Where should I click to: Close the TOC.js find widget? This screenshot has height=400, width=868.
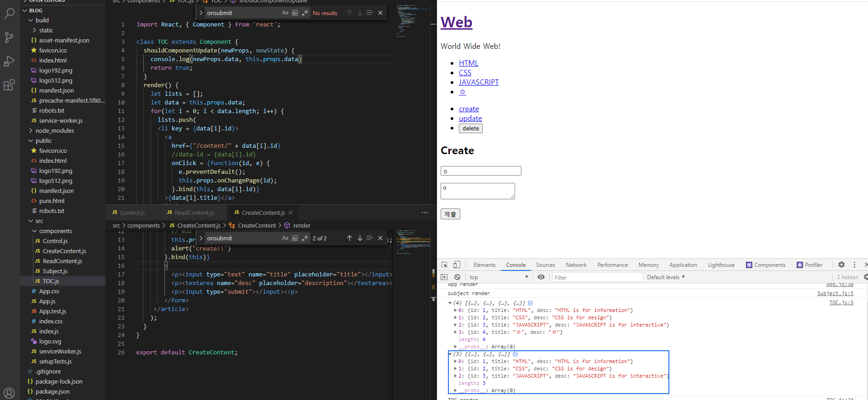coord(380,13)
